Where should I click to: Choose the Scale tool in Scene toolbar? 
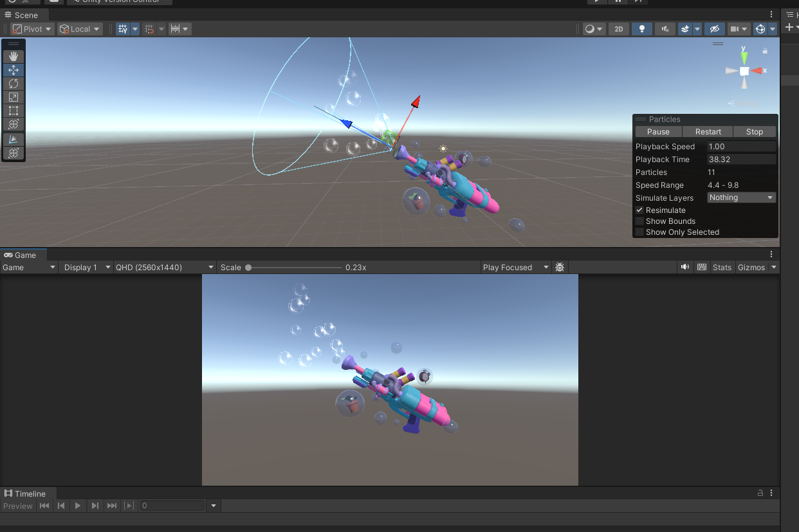pyautogui.click(x=14, y=97)
